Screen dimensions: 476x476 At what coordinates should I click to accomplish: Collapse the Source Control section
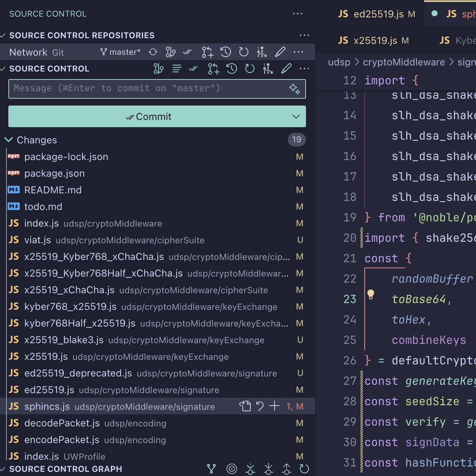pyautogui.click(x=3, y=69)
